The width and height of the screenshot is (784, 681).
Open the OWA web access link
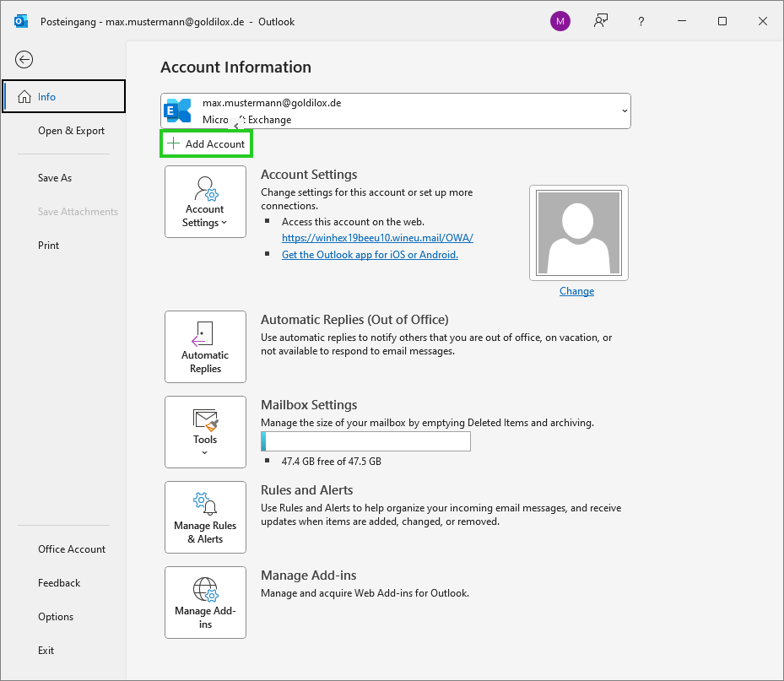point(376,237)
